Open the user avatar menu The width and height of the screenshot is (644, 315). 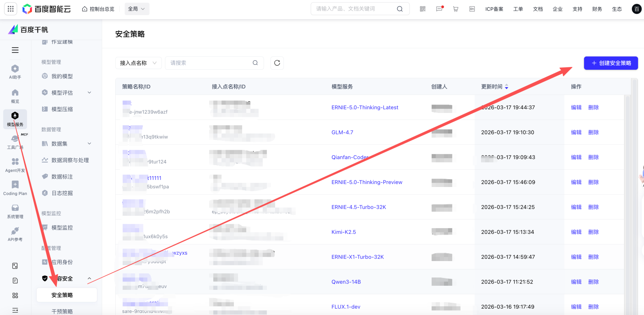coord(637,9)
